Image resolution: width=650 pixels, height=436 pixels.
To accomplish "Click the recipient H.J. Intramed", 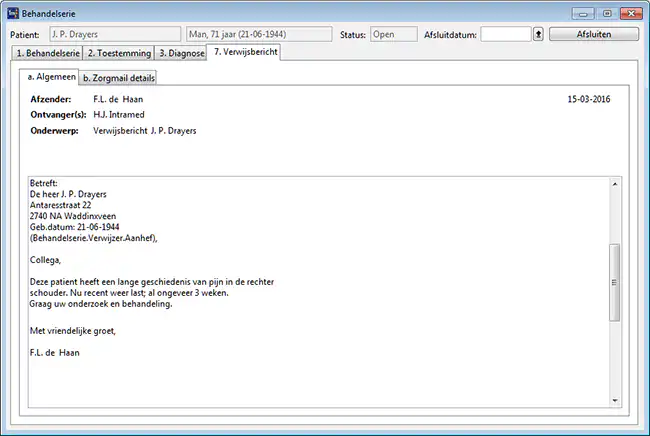I will point(119,115).
